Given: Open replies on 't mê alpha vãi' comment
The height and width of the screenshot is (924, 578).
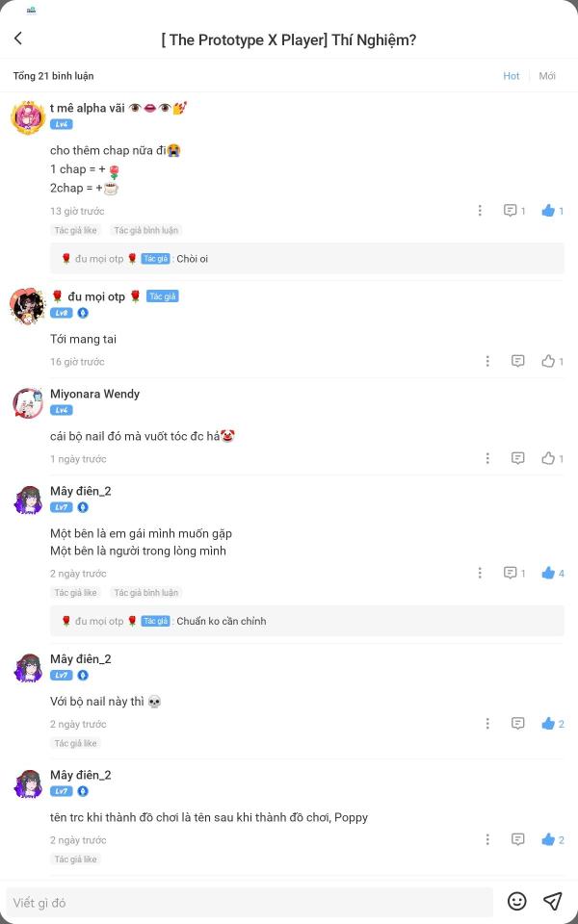Looking at the screenshot, I should click(x=514, y=211).
